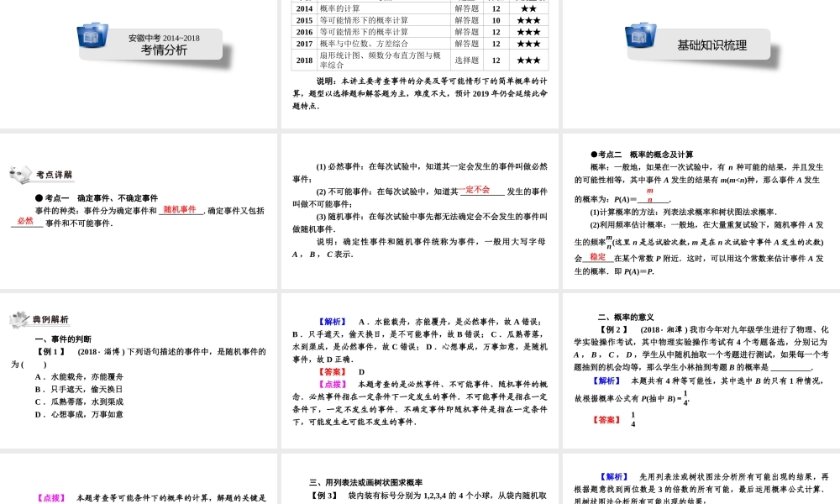Open the 基础知识梳理 title slide thumbnail
Viewport: 840px width, 504px height.
pos(701,64)
